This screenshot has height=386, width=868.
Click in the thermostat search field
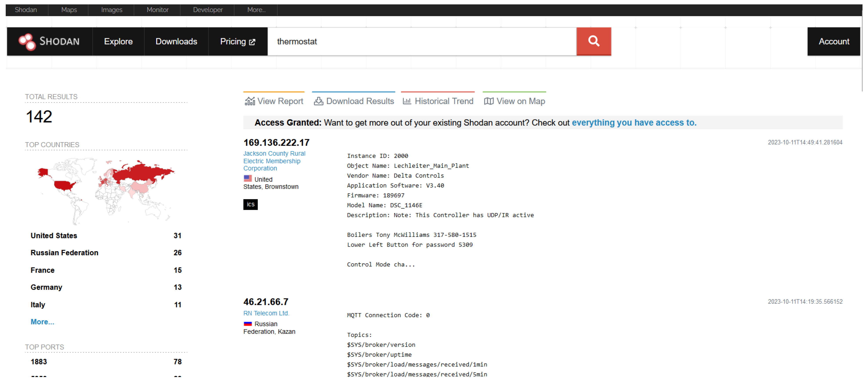[421, 41]
